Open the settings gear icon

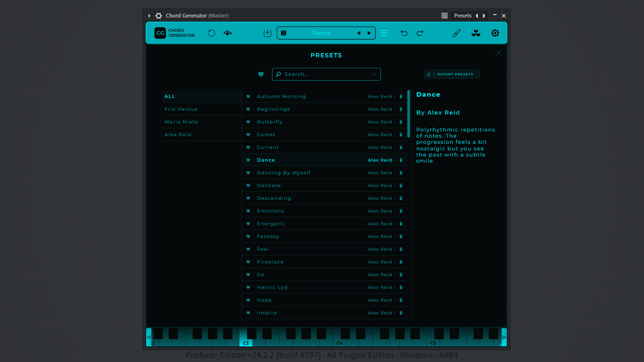coord(495,33)
